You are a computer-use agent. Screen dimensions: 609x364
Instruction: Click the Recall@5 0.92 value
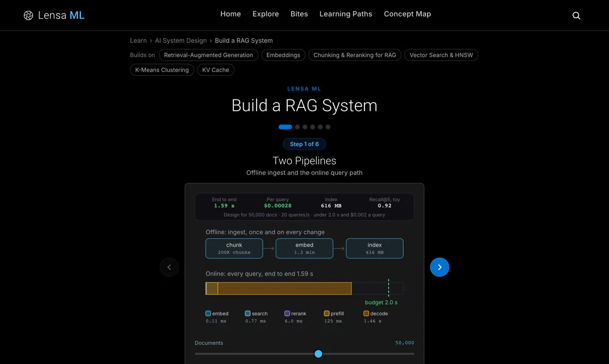click(x=385, y=205)
